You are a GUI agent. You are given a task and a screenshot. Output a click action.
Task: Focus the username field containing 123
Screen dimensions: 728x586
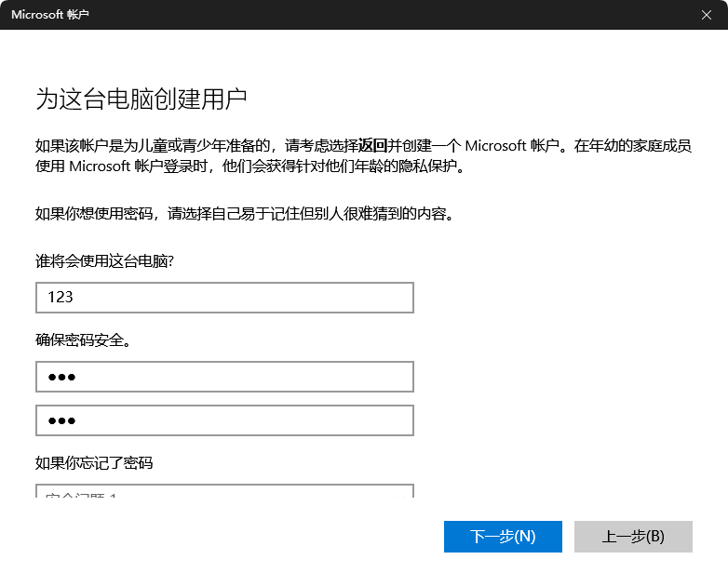click(x=224, y=298)
